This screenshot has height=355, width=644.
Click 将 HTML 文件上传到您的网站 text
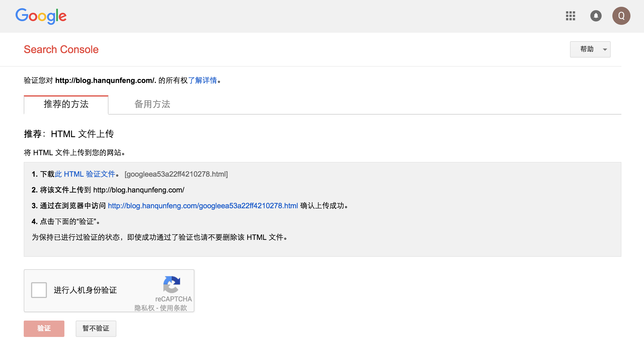tap(75, 153)
